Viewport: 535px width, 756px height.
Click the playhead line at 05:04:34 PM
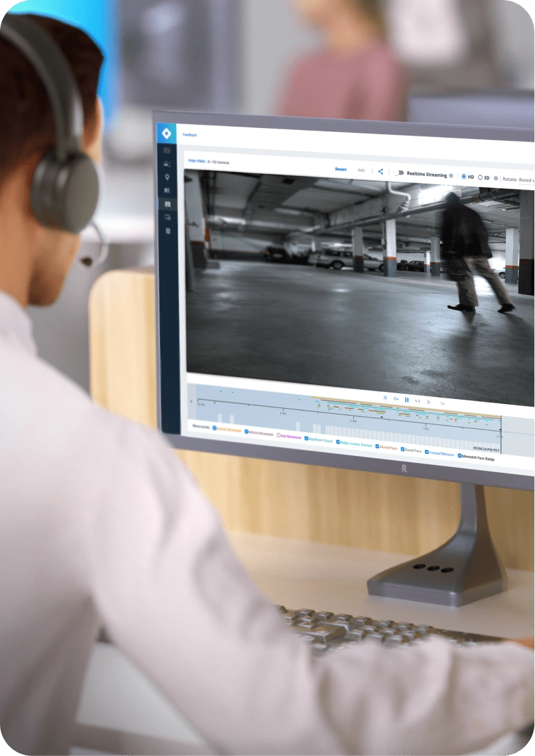point(501,434)
